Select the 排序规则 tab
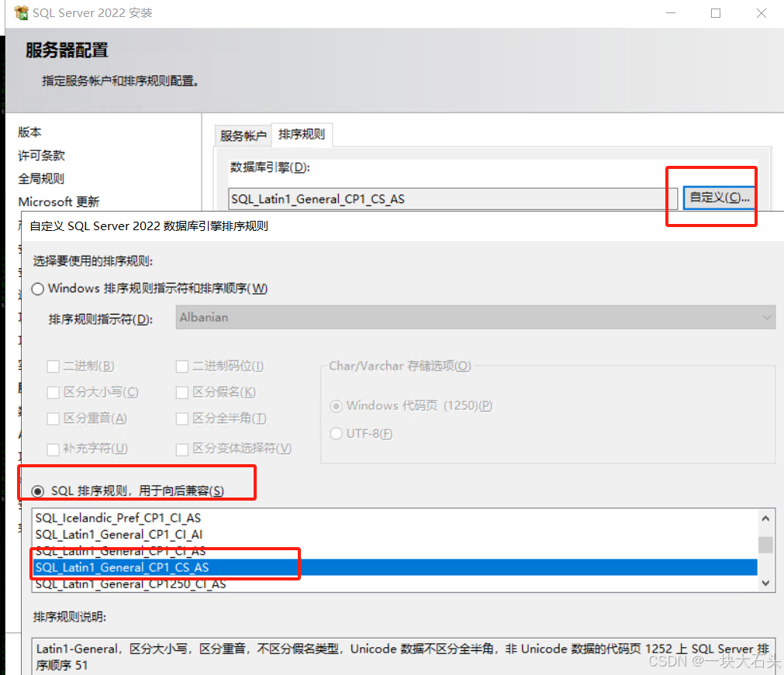 302,134
